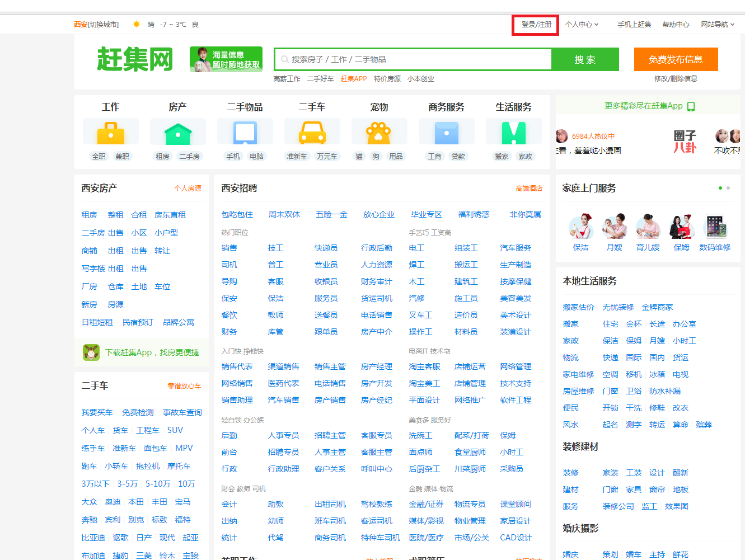This screenshot has width=745, height=560.
Task: Click the briefcase icon under 工作
Action: pos(111,133)
